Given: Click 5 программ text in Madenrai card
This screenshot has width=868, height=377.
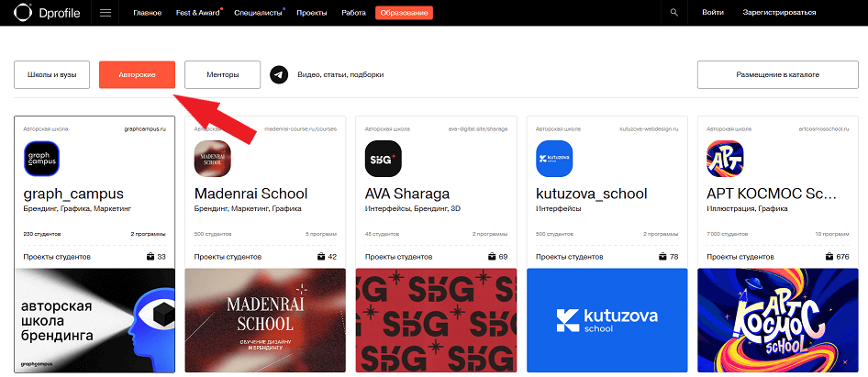Looking at the screenshot, I should (x=321, y=234).
